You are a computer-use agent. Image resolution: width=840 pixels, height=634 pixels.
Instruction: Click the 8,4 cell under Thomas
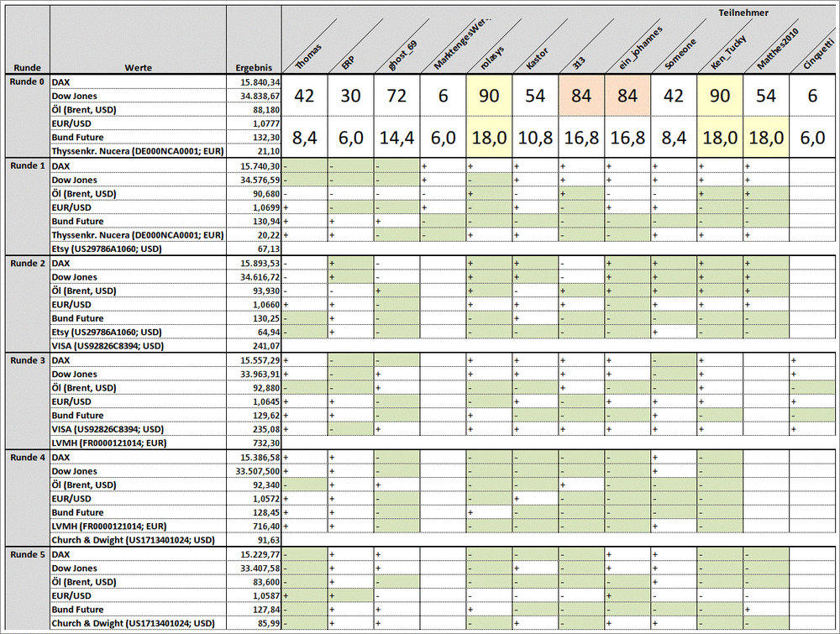(x=304, y=138)
